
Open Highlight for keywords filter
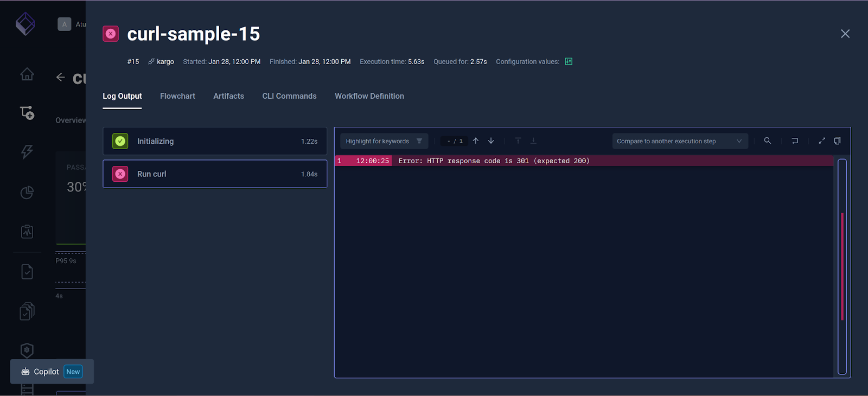coord(384,141)
